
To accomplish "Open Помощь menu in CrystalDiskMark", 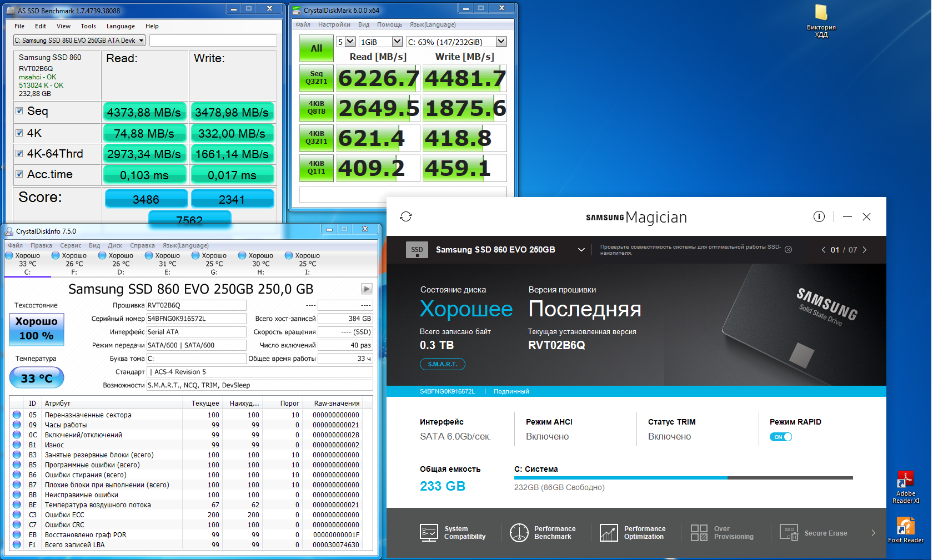I will [x=389, y=24].
